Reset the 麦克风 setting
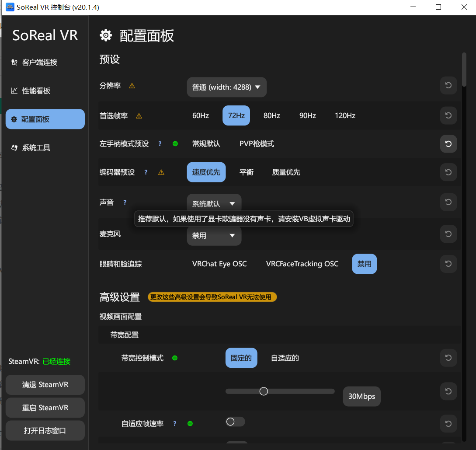Viewport: 476px width, 450px height. [x=448, y=234]
